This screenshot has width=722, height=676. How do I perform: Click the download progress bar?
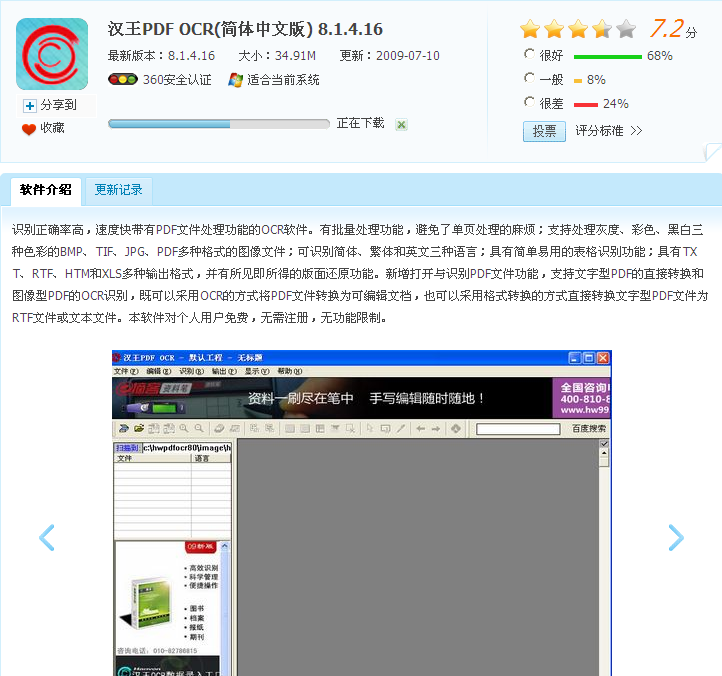(x=218, y=124)
